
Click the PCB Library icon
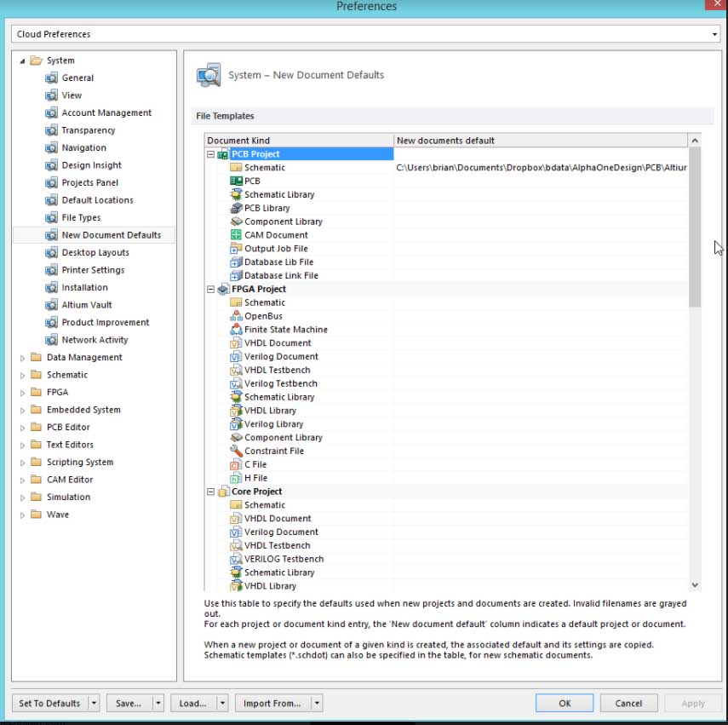click(x=237, y=208)
